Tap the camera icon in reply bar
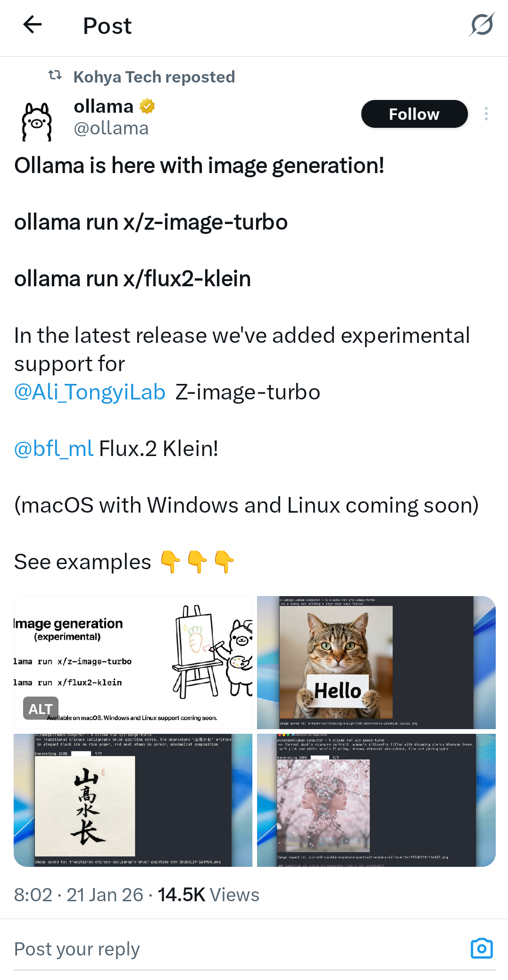The width and height of the screenshot is (508, 980). coord(482,948)
